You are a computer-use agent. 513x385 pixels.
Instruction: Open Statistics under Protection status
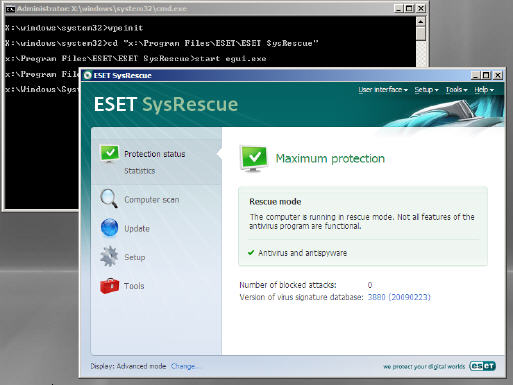pos(140,171)
